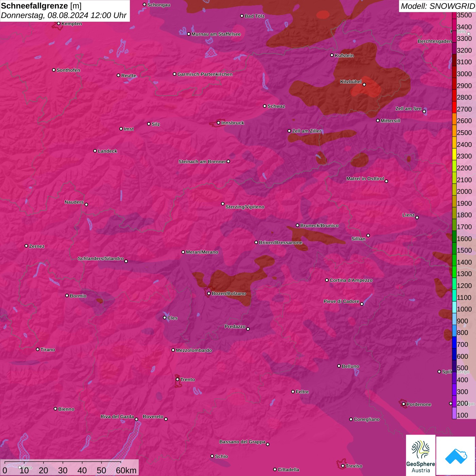Click the blue cloud-arrow logo at bottom right

[456, 456]
